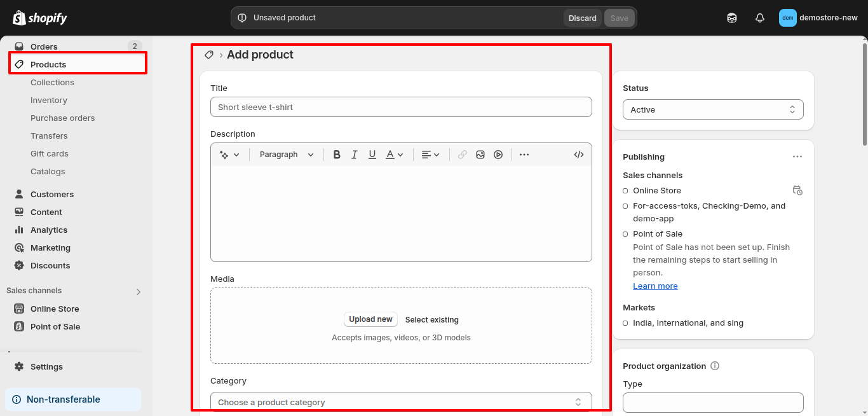Expand the Sales channels section in sidebar

coord(138,291)
